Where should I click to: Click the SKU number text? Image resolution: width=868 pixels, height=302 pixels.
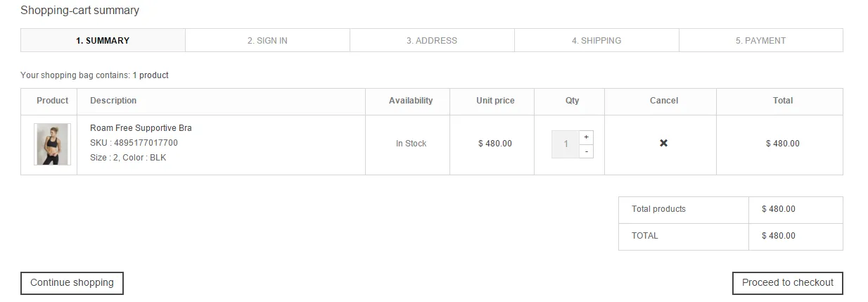pyautogui.click(x=134, y=143)
